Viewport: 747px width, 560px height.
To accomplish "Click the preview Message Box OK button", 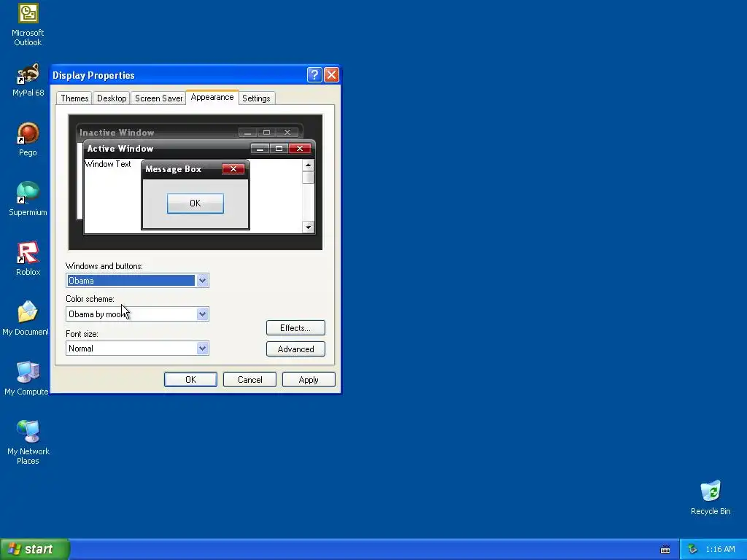I will pos(196,203).
